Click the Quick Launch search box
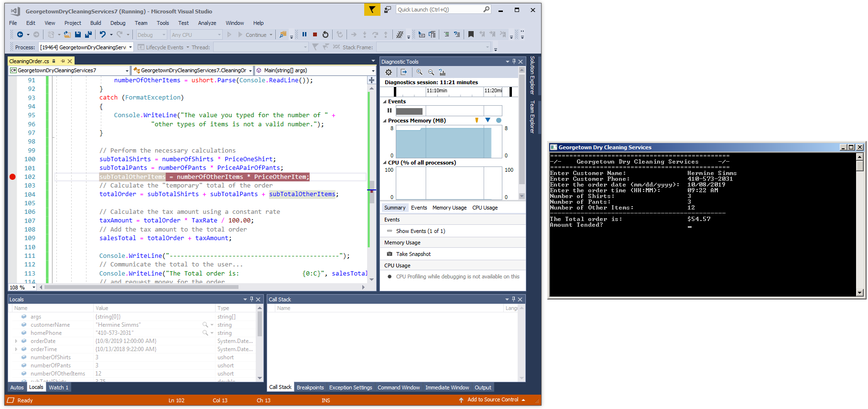 444,10
